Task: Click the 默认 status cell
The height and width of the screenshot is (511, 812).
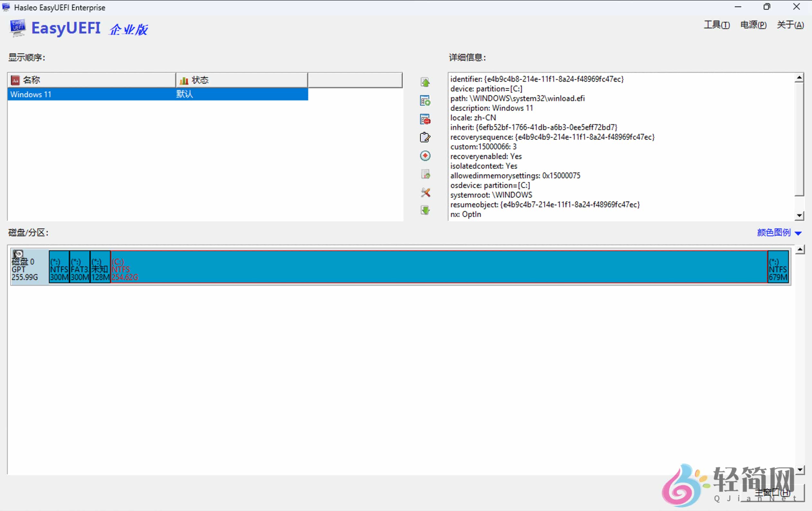Action: point(184,94)
